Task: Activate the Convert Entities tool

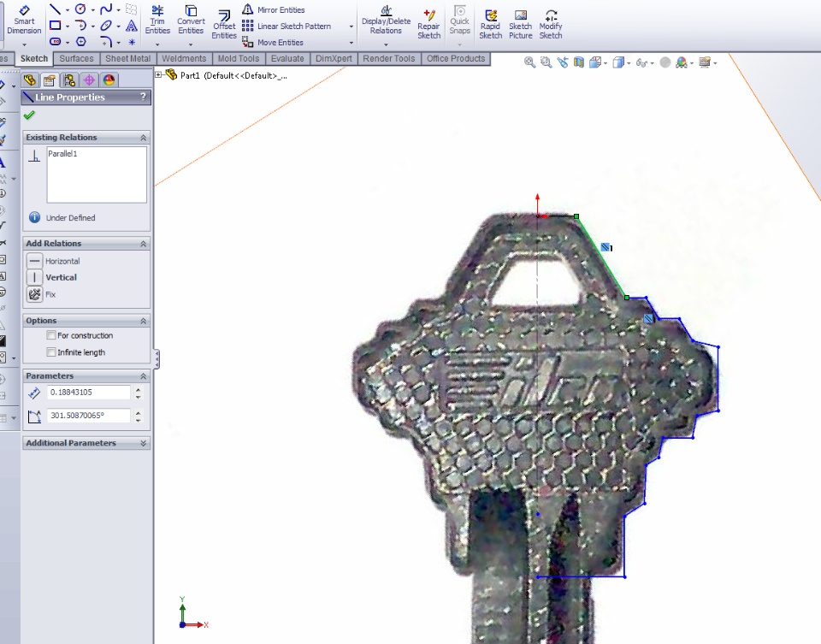Action: pyautogui.click(x=191, y=20)
